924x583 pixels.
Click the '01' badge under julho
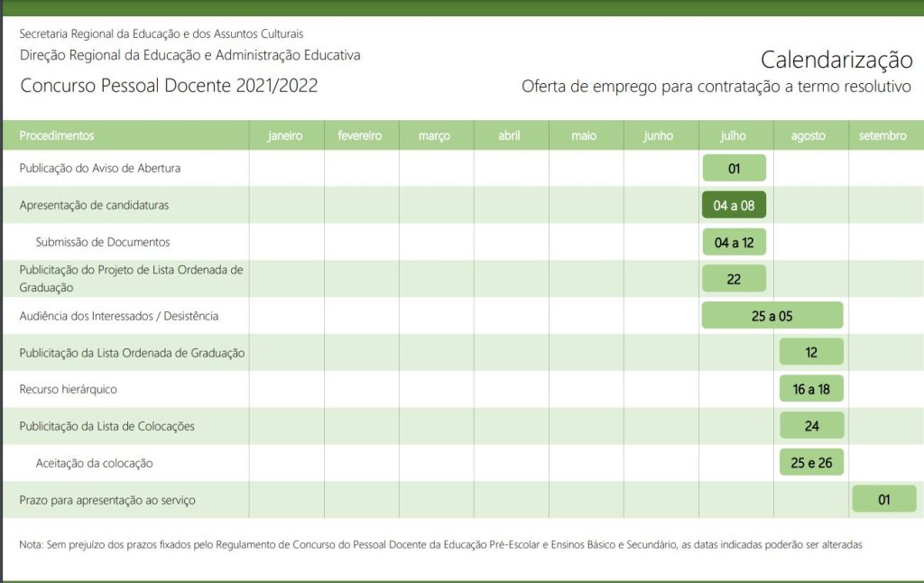[x=735, y=168]
